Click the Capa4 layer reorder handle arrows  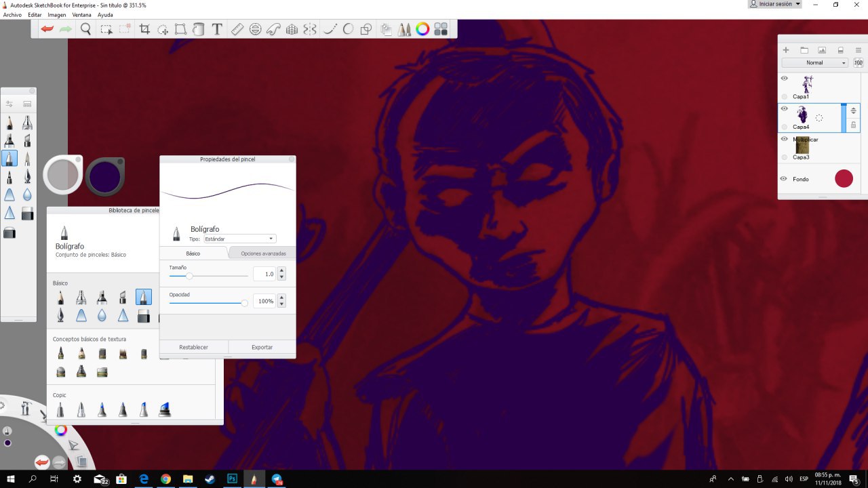[853, 110]
